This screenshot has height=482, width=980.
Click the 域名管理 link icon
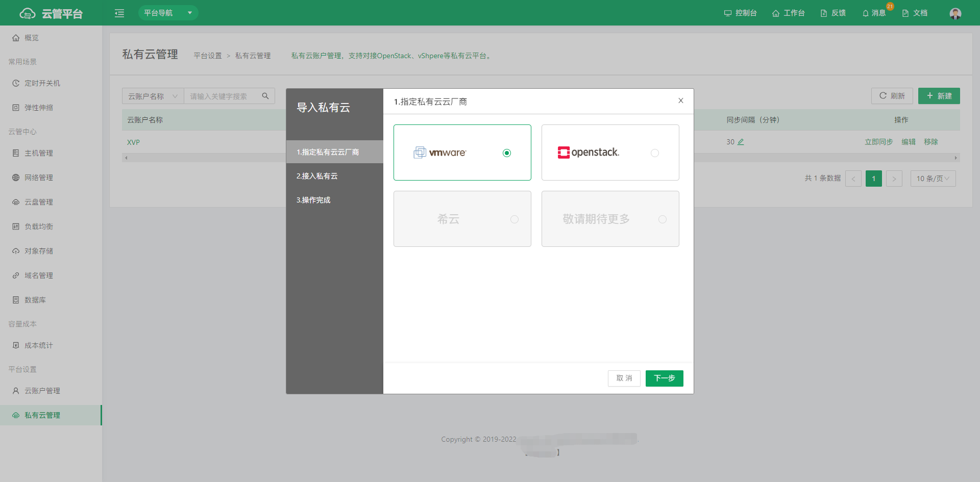16,275
